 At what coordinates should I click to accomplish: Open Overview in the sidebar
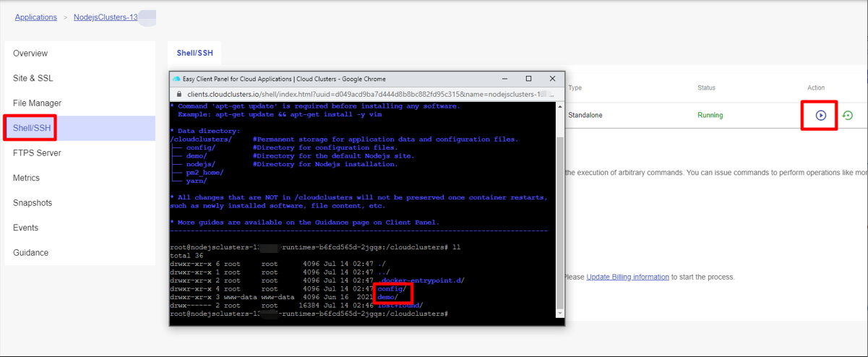click(30, 53)
